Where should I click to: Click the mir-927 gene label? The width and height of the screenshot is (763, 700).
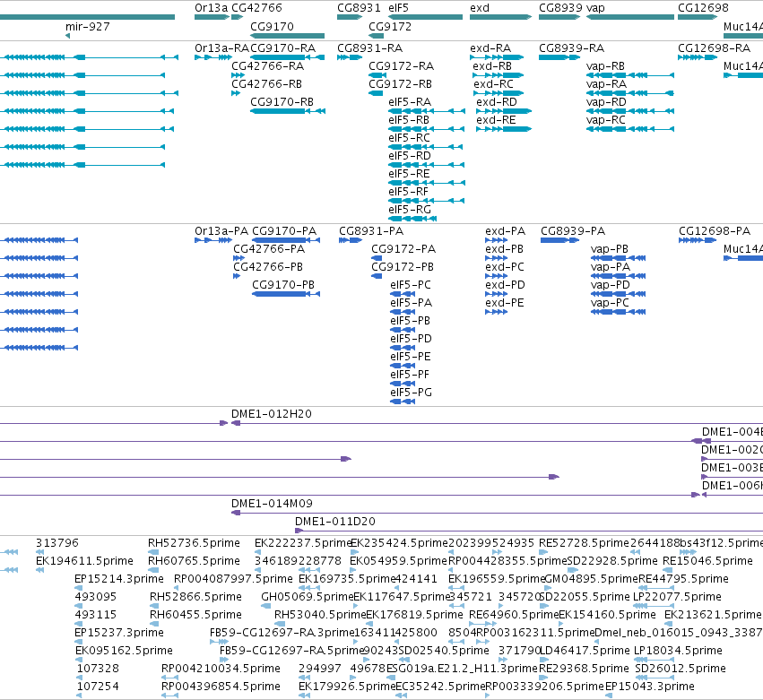[88, 26]
